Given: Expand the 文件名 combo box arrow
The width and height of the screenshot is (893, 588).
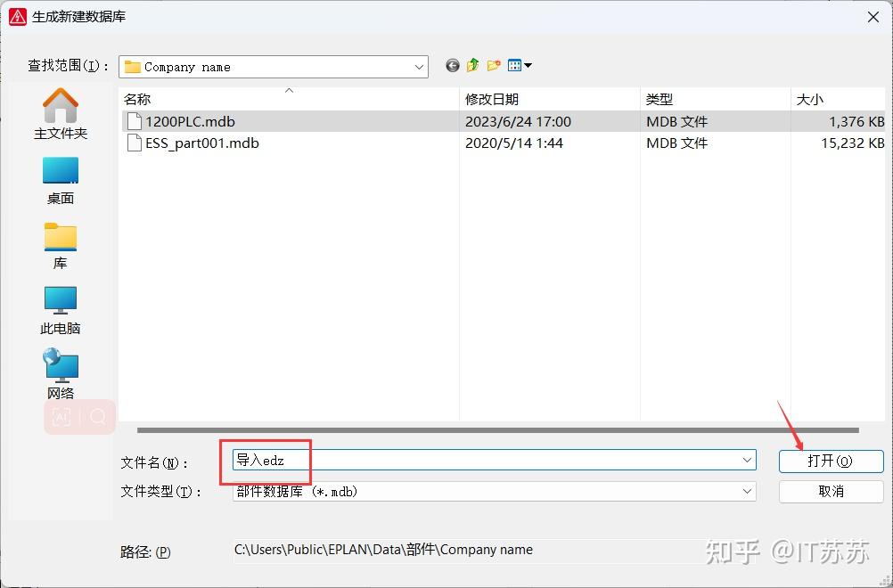Looking at the screenshot, I should coord(746,460).
